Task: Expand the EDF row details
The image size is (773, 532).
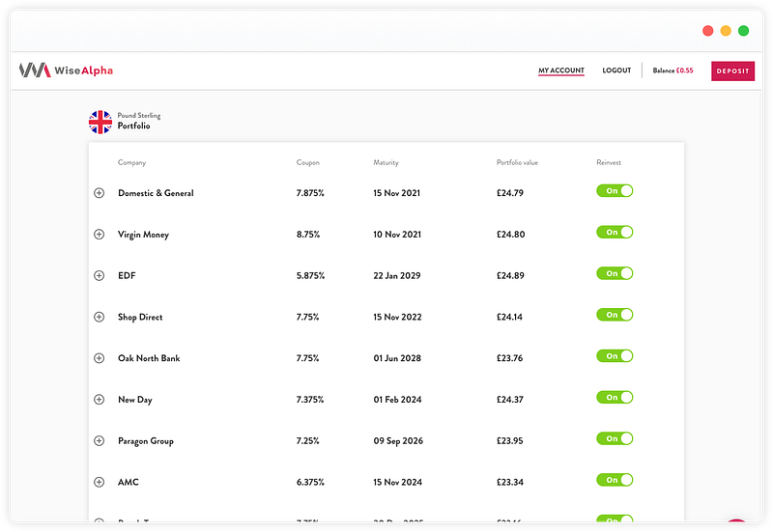Action: [x=100, y=276]
